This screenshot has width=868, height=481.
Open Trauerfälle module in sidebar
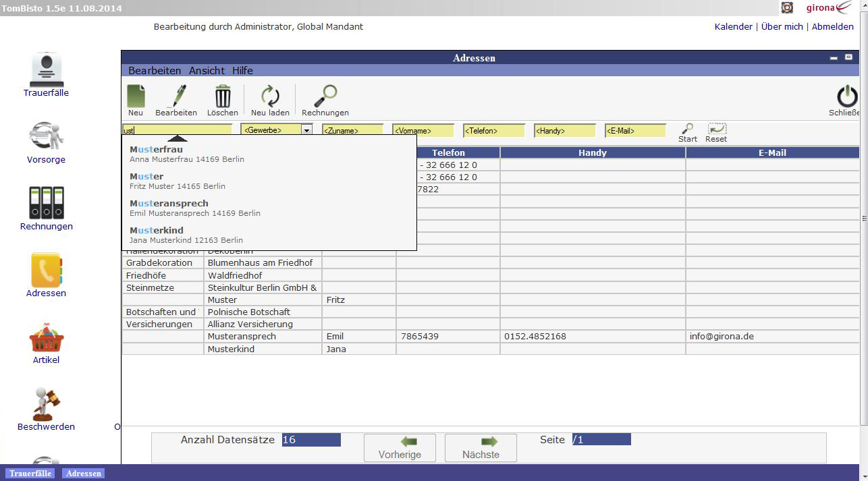(x=47, y=70)
